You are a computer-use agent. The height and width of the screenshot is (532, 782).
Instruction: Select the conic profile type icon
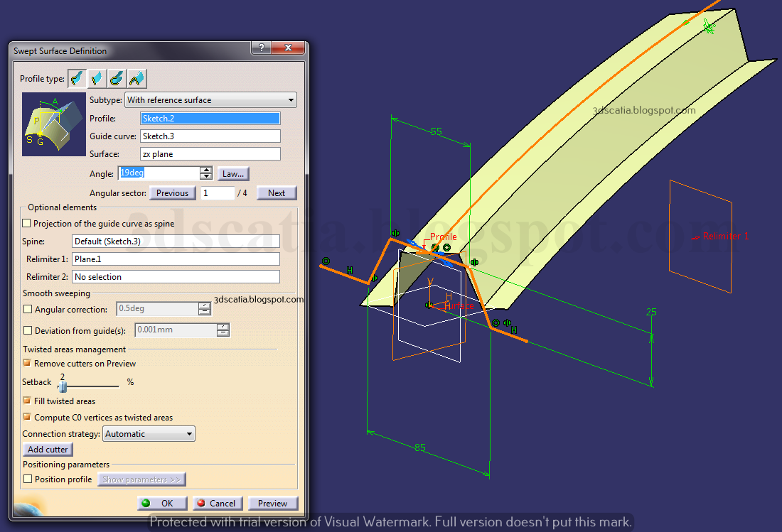point(136,78)
